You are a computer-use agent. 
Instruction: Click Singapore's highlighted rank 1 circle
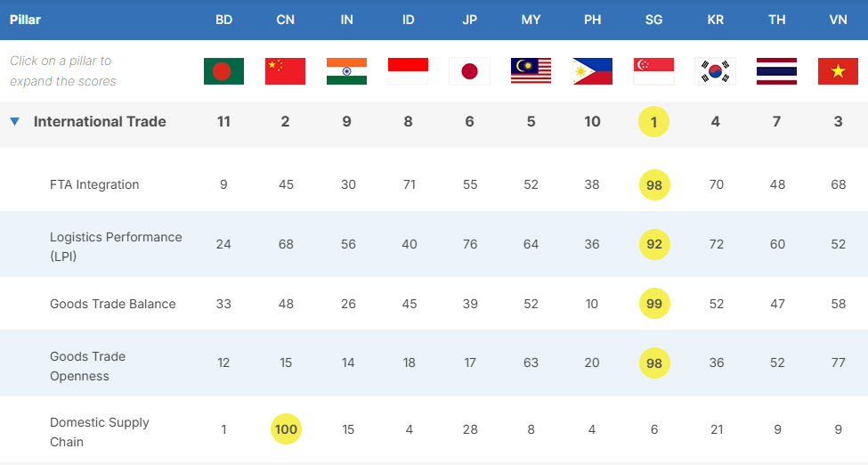[653, 122]
